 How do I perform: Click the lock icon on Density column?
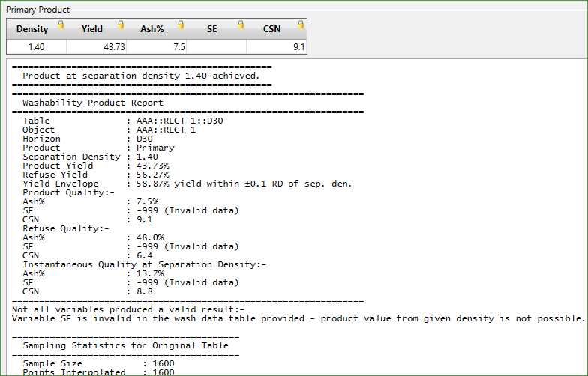pos(61,25)
